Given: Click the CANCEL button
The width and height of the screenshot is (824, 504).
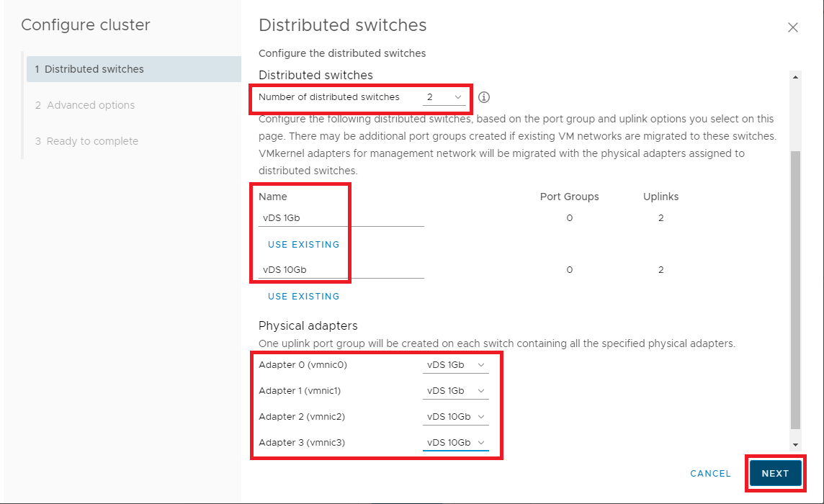Looking at the screenshot, I should [x=710, y=474].
